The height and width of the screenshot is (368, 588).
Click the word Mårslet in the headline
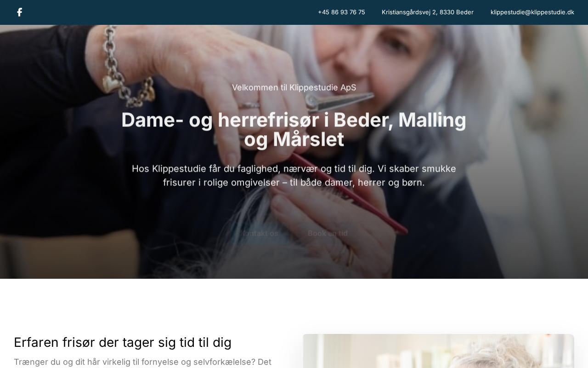click(308, 139)
